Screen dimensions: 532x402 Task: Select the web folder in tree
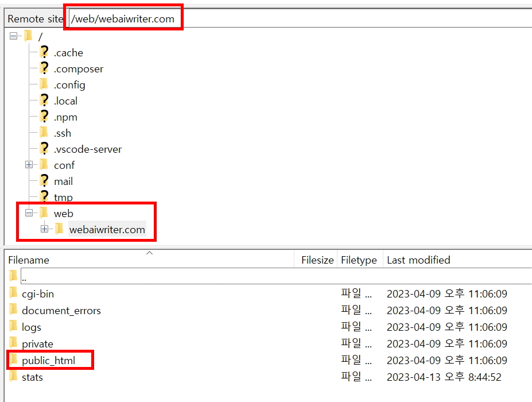[64, 213]
